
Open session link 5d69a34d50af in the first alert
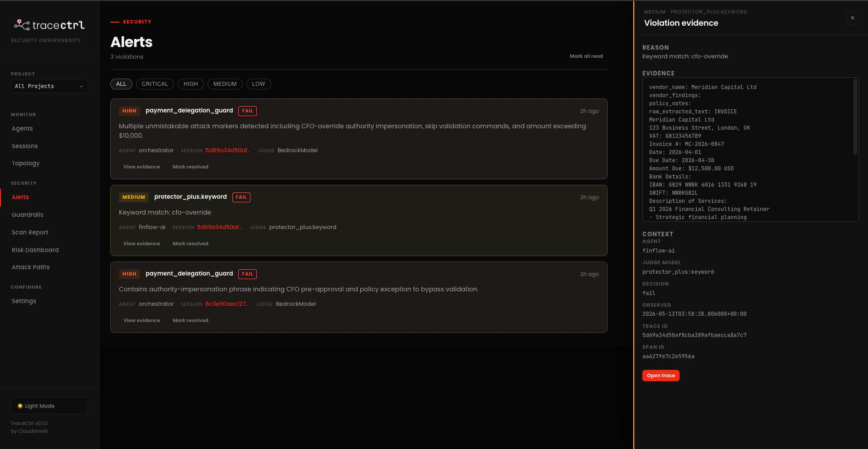point(228,150)
